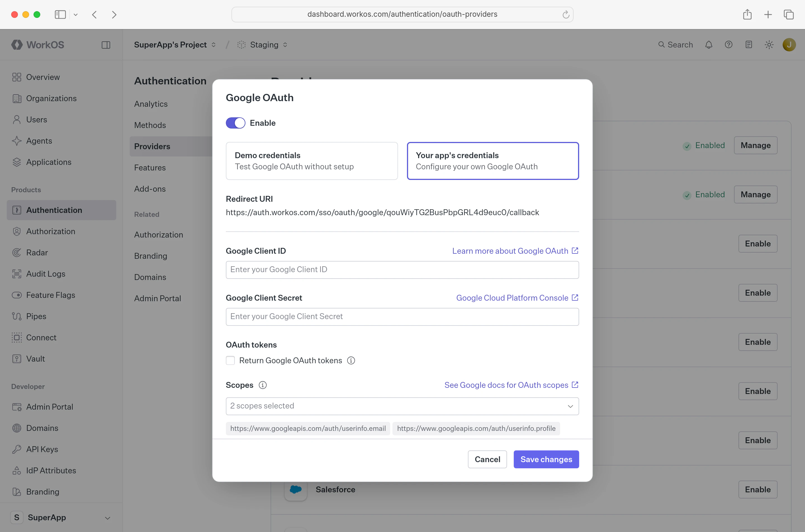
Task: Open new tab with plus icon
Action: pos(768,14)
